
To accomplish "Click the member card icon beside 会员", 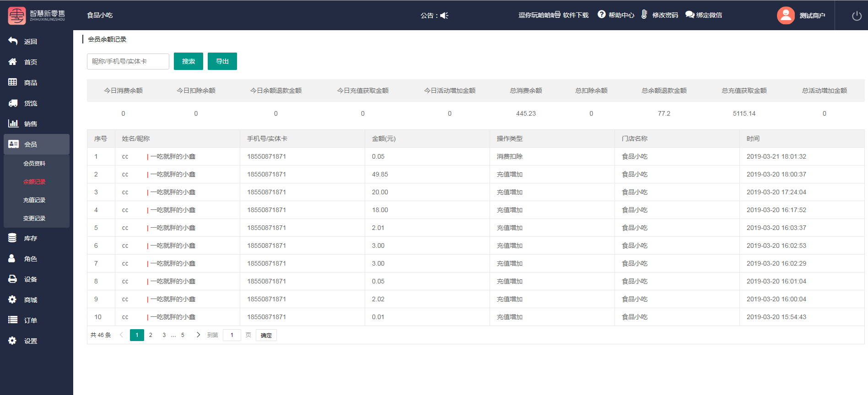I will (x=13, y=144).
